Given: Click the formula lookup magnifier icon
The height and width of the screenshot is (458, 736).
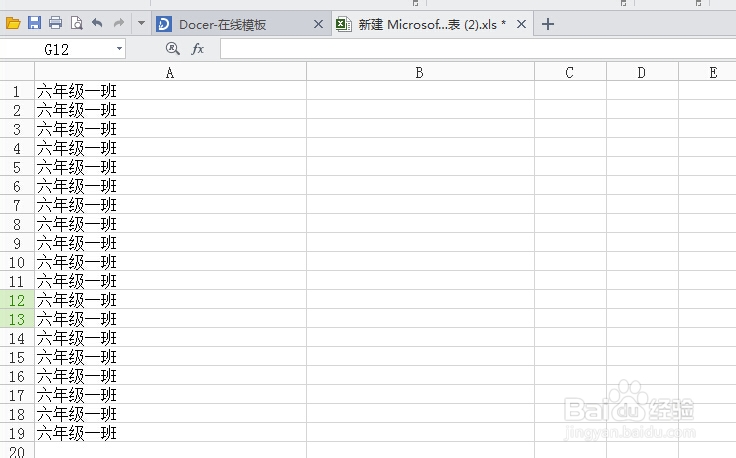Looking at the screenshot, I should point(172,48).
